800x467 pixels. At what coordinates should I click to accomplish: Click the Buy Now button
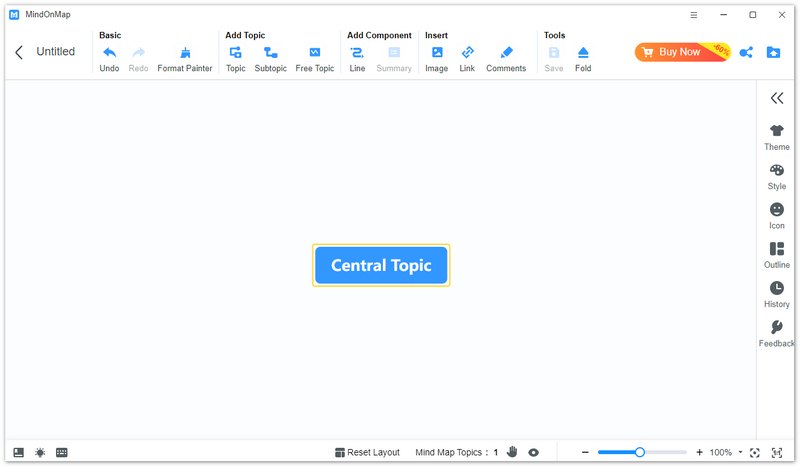point(678,52)
